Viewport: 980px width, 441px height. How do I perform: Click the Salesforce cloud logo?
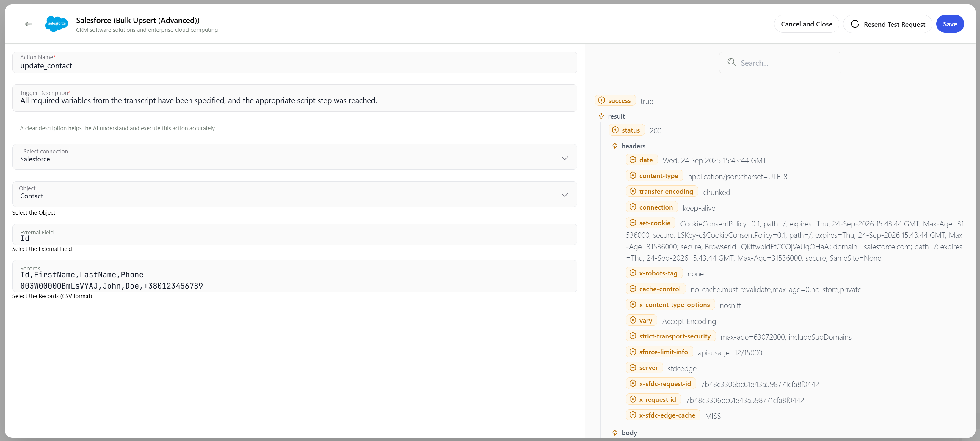(56, 24)
